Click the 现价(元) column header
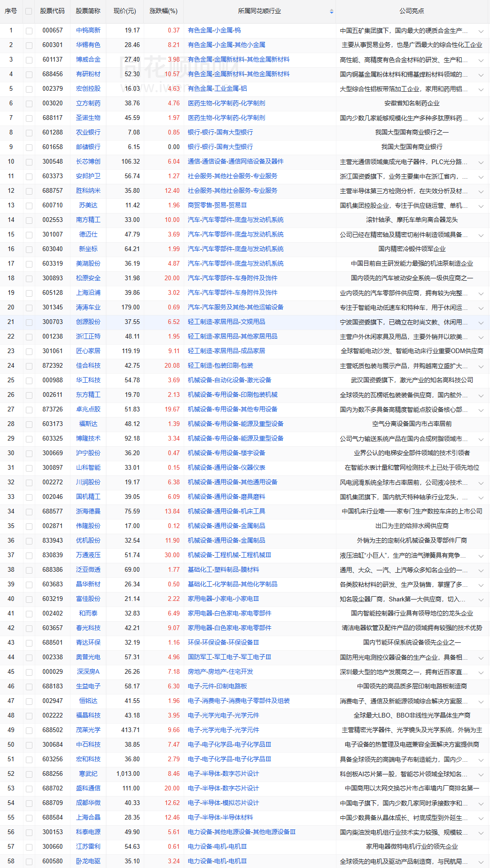The image size is (490, 868). coord(125,11)
